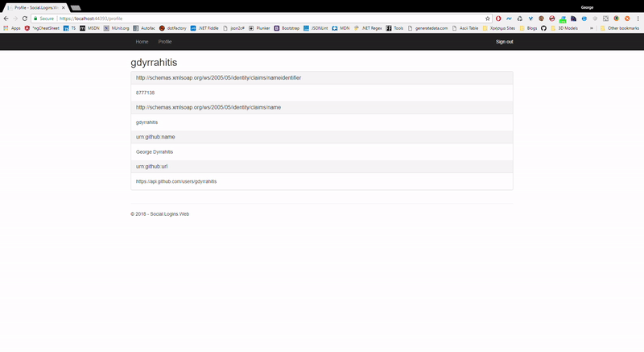Open the Bootstrap bookmark

287,28
